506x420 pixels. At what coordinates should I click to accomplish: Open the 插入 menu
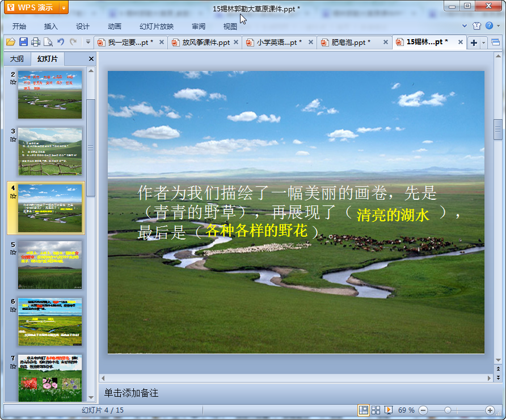(50, 27)
